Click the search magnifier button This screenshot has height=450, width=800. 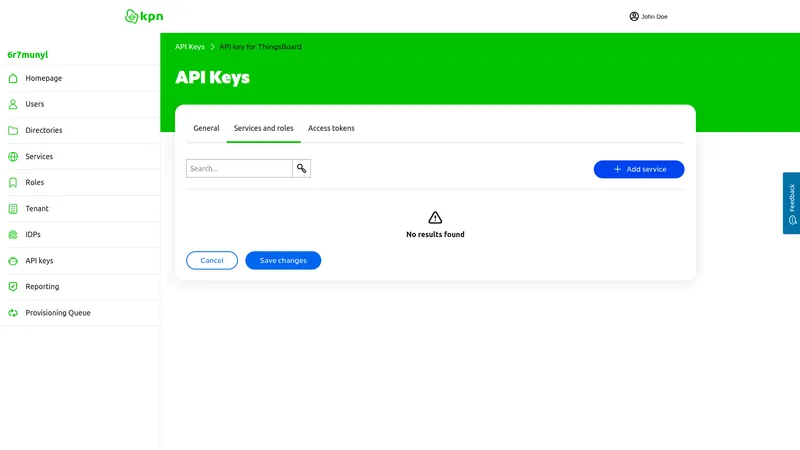tap(302, 168)
